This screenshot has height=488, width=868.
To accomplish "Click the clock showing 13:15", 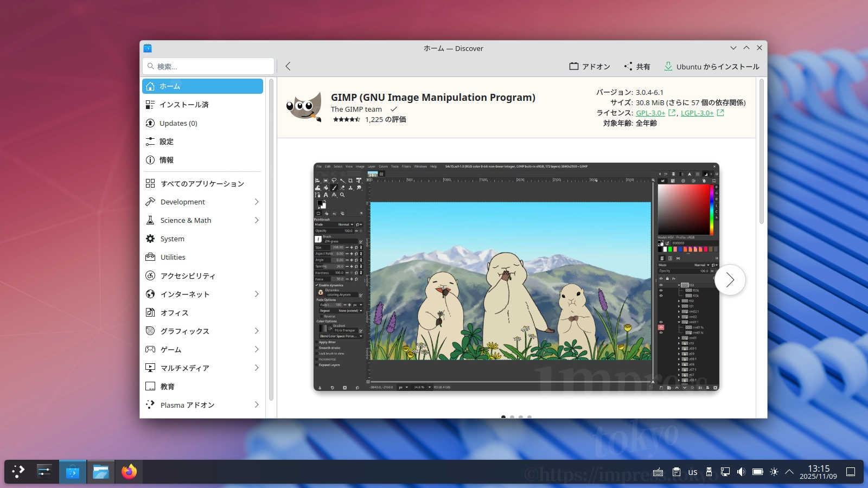I will pos(818,472).
